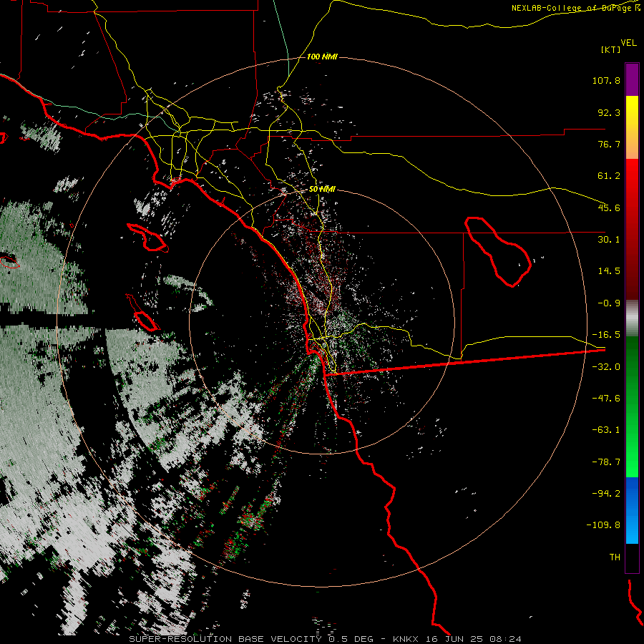Click the 50 NMI range ring label
The width and height of the screenshot is (644, 644).
pos(322,189)
